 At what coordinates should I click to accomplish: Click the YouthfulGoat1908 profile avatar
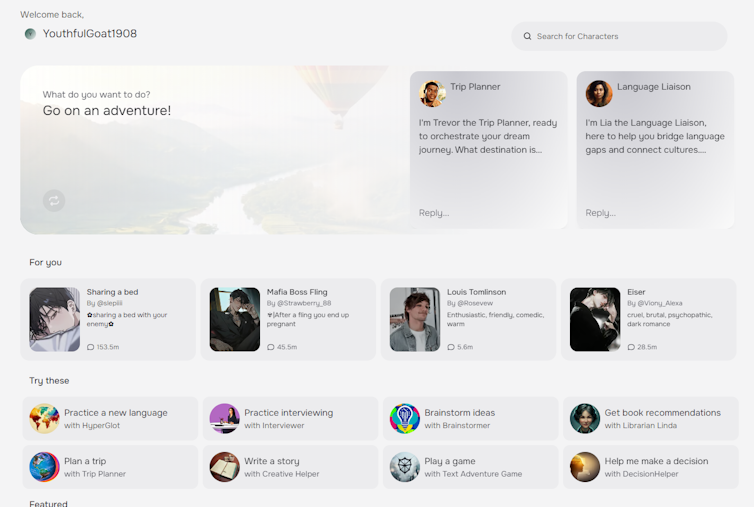point(30,34)
